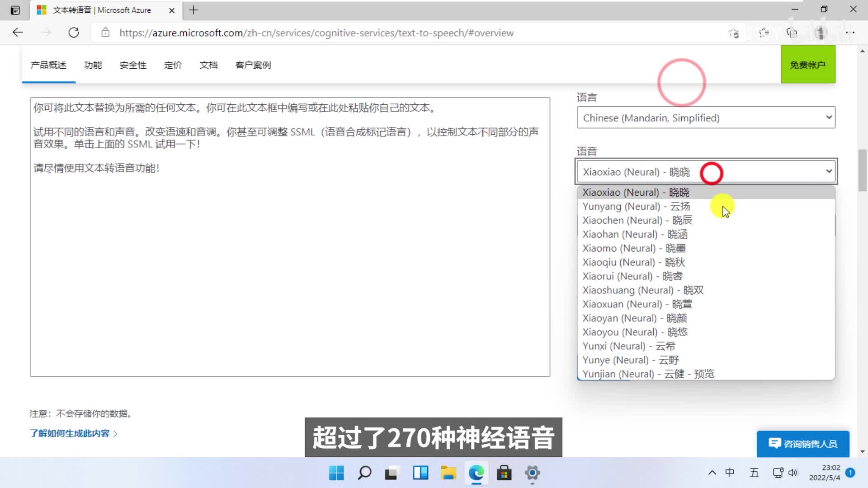Viewport: 868px width, 488px height.
Task: Open Windows Start menu
Action: [x=336, y=473]
